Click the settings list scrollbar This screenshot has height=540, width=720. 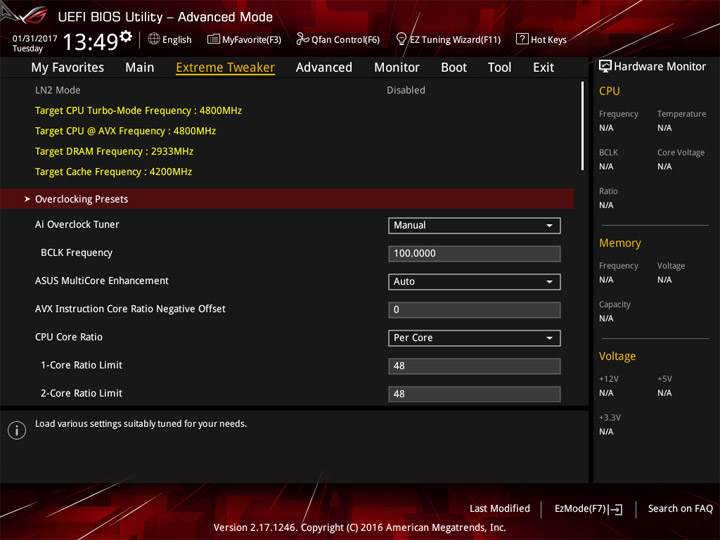(x=582, y=126)
